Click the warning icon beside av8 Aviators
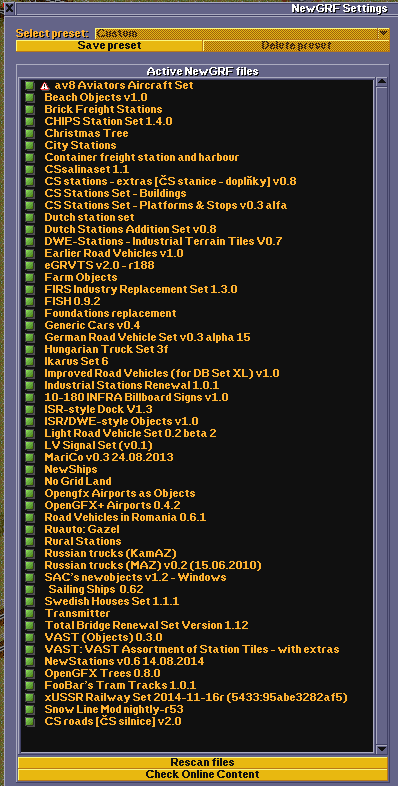 pyautogui.click(x=45, y=86)
